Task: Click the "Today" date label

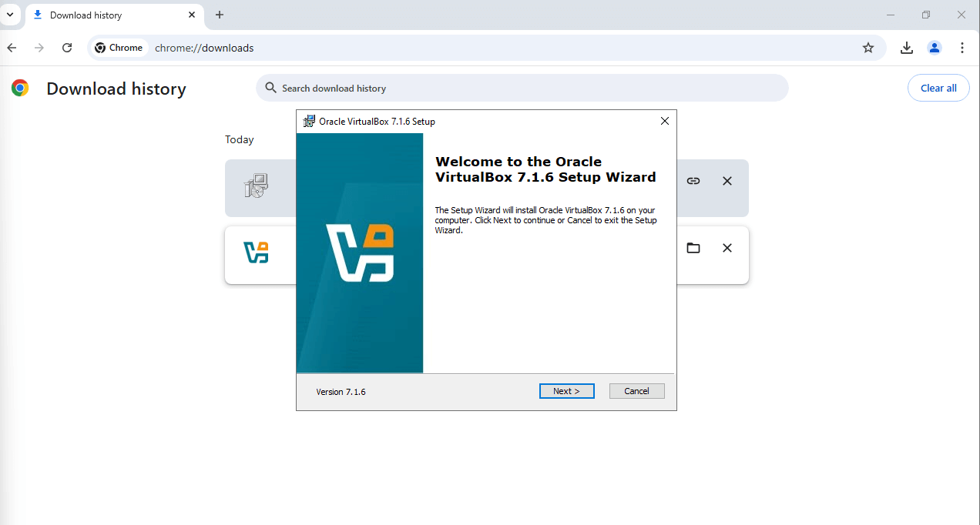Action: click(x=240, y=139)
